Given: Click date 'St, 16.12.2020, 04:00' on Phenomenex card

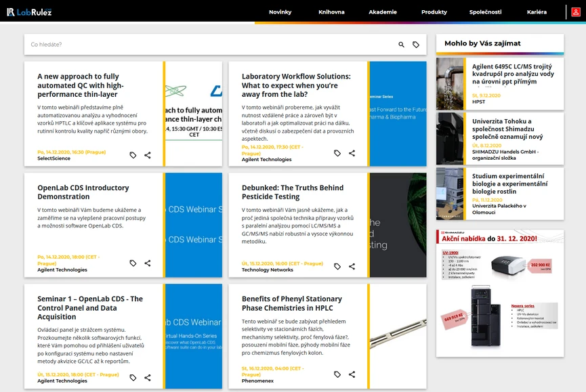Looking at the screenshot, I should click(272, 372).
